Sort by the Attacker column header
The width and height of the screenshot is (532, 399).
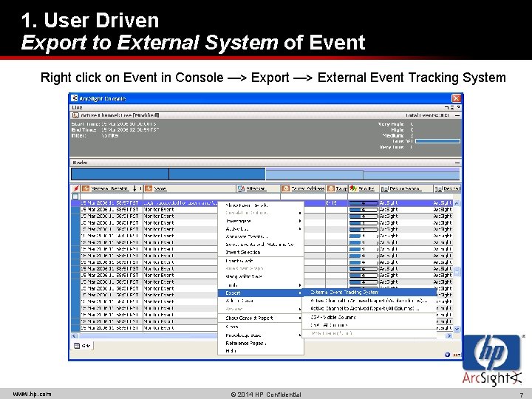coord(258,188)
